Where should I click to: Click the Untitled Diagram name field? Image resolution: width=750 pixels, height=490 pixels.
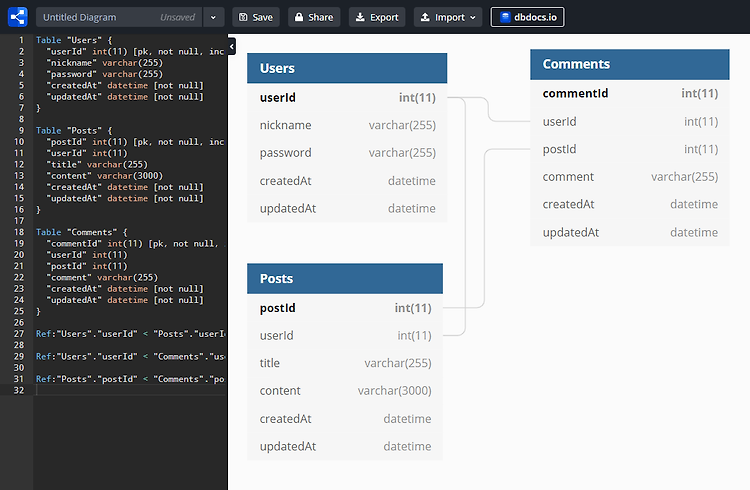point(119,17)
